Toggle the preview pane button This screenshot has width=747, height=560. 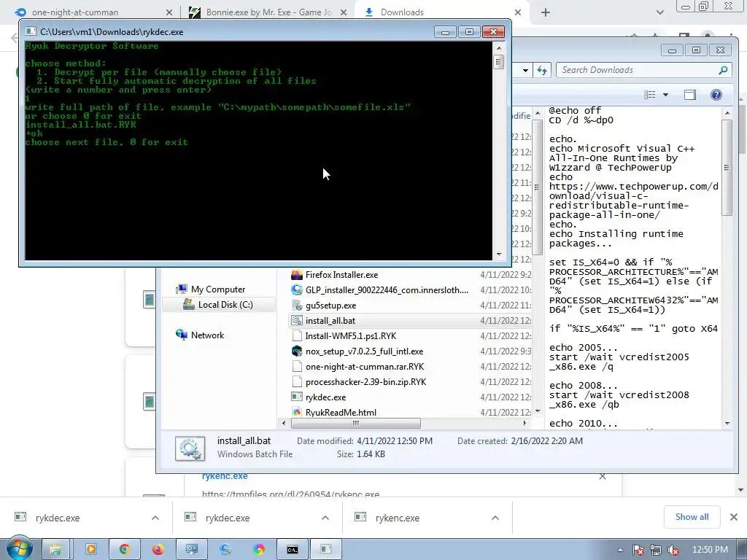pyautogui.click(x=689, y=95)
